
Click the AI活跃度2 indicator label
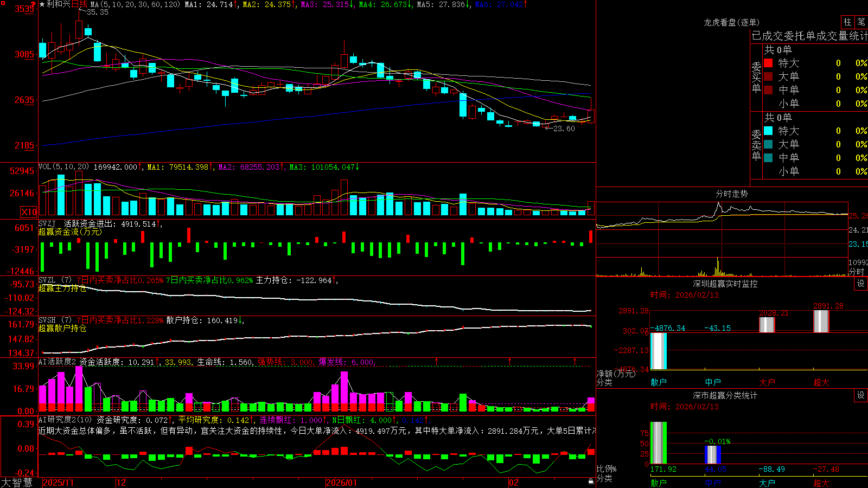pos(58,362)
